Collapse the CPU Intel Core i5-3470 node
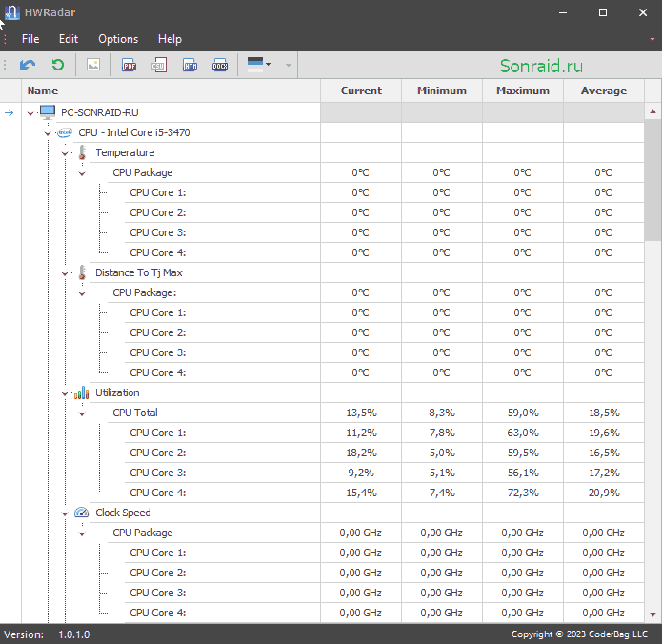This screenshot has width=662, height=644. (48, 133)
